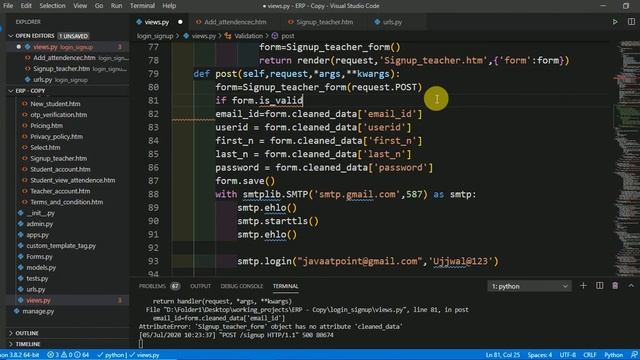Switch to the urls.py editor tab

pyautogui.click(x=392, y=22)
